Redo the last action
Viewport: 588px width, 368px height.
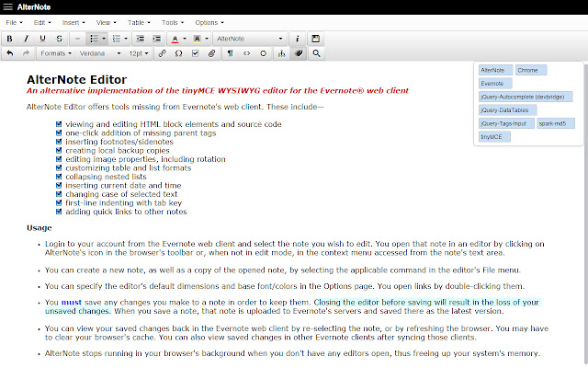click(x=26, y=53)
